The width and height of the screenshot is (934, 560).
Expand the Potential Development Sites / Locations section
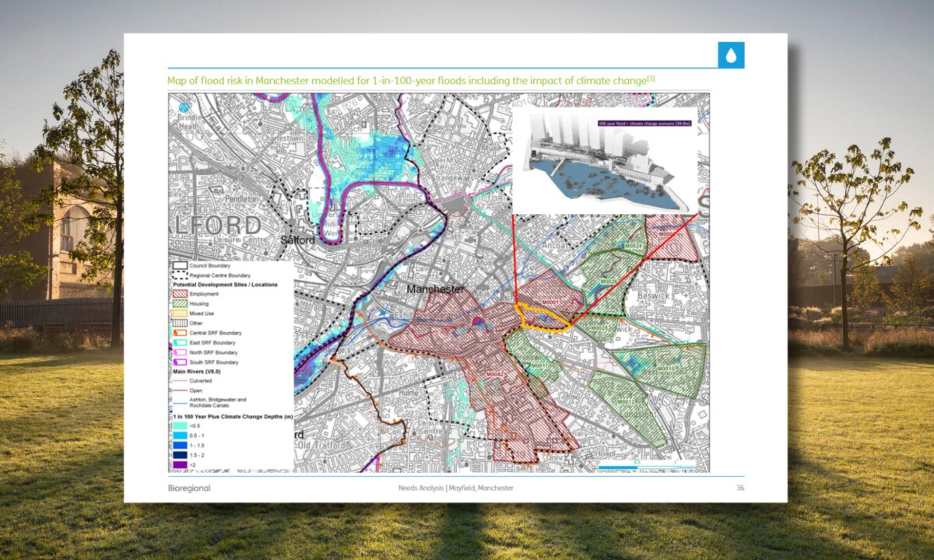226,285
